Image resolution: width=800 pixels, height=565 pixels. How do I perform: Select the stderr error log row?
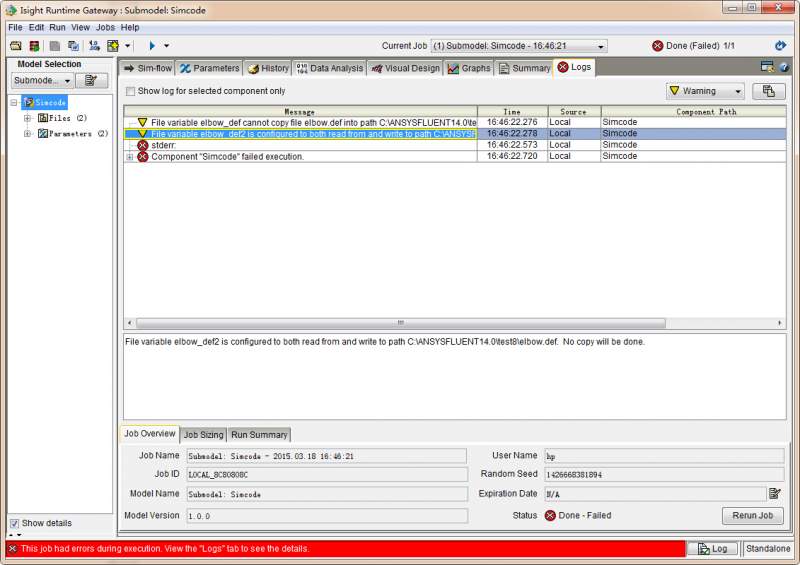[x=454, y=145]
